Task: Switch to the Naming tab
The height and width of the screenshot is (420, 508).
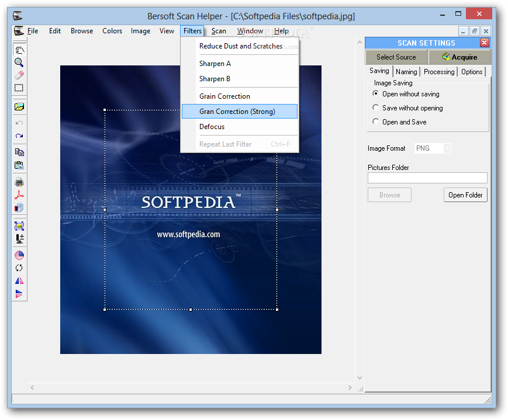Action: pyautogui.click(x=406, y=72)
